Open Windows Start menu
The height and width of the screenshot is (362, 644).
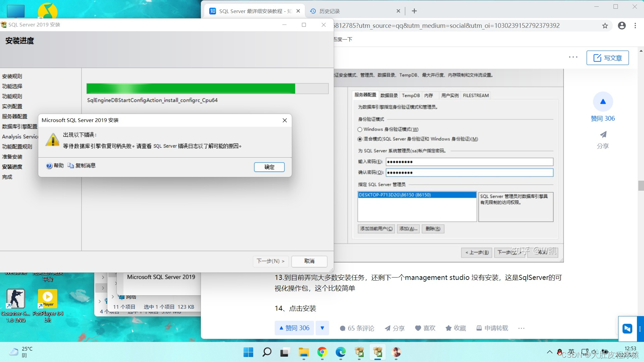coord(248,352)
